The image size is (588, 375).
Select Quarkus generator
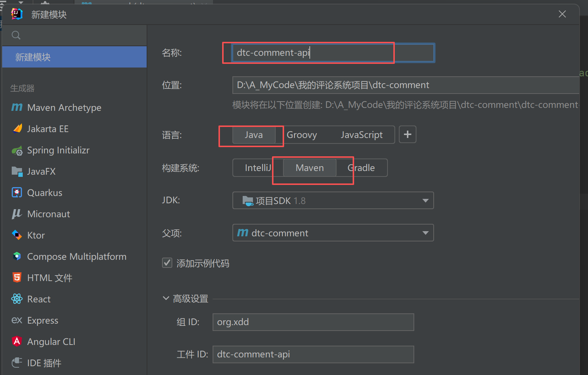pyautogui.click(x=74, y=193)
